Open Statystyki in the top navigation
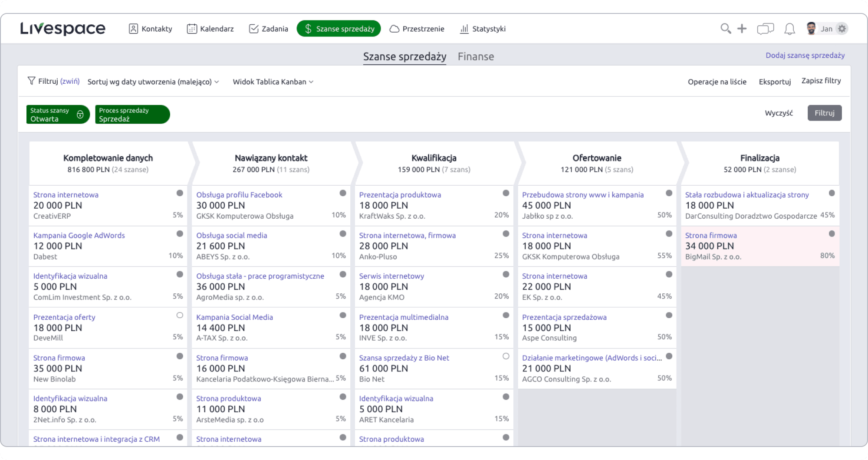Image resolution: width=868 pixels, height=460 pixels. click(x=483, y=29)
